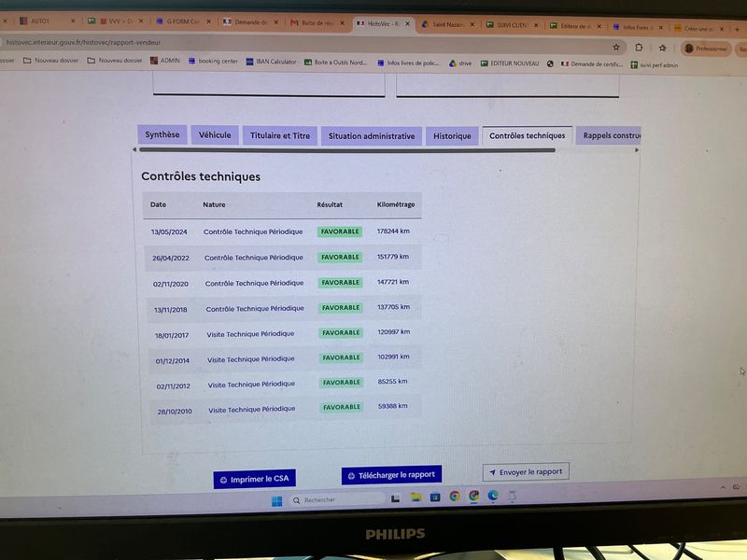The image size is (747, 560).
Task: Click the horizontal tab scrollbar
Action: click(x=346, y=150)
